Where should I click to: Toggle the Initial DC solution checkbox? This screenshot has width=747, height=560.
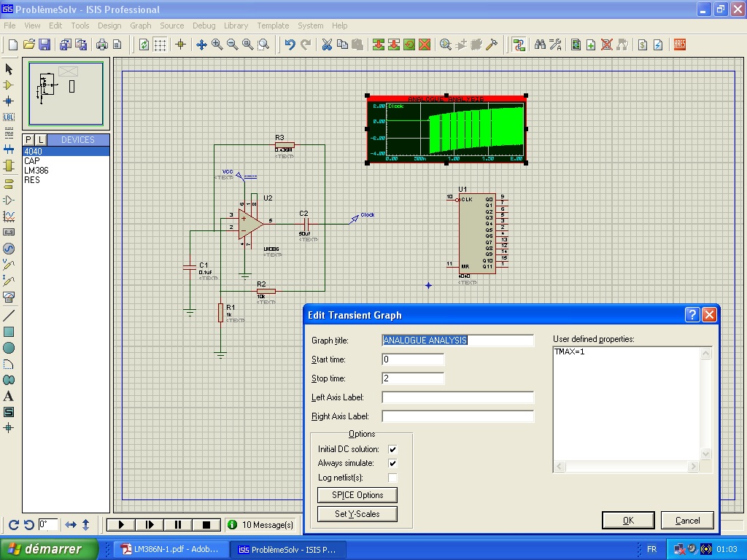pyautogui.click(x=392, y=449)
